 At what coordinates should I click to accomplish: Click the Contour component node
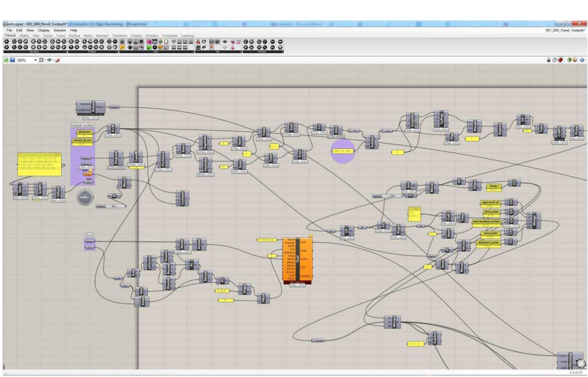pos(183,198)
